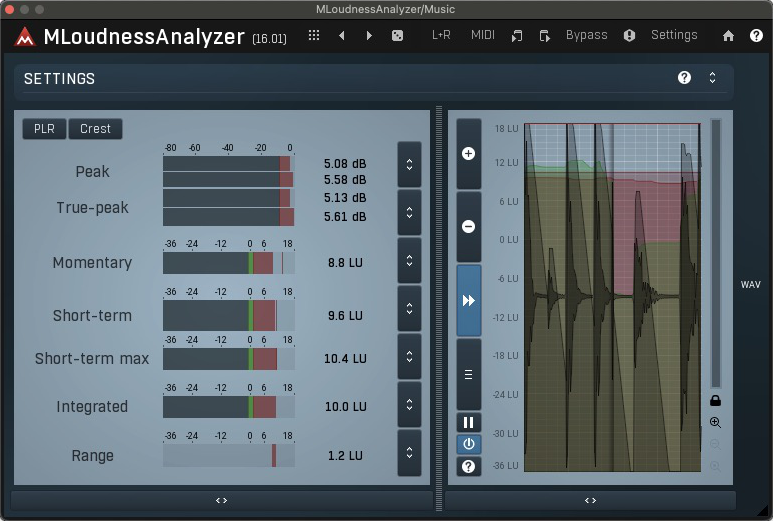Screen dimensions: 773x521
Task: Click the magnifier zoom icon beside graph
Action: pos(715,423)
